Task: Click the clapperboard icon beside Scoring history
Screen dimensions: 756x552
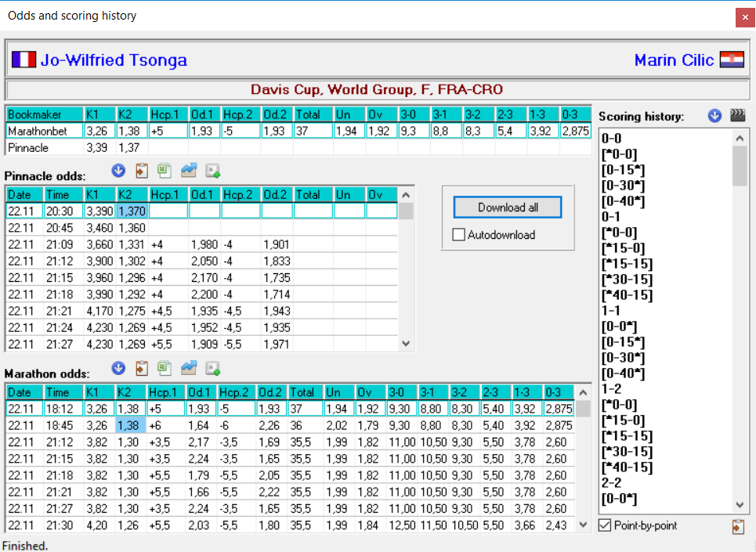Action: point(738,116)
